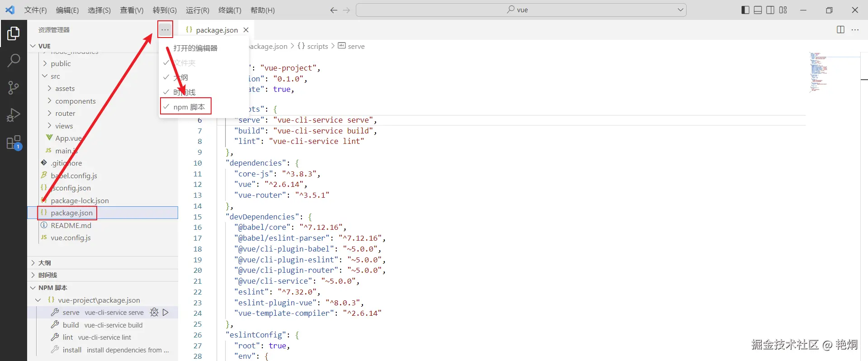Close the package.json editor tab
Screen dimensions: 868x361
(246, 30)
